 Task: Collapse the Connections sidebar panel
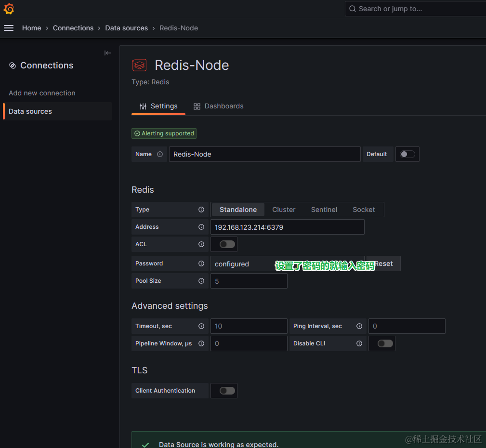pos(107,53)
